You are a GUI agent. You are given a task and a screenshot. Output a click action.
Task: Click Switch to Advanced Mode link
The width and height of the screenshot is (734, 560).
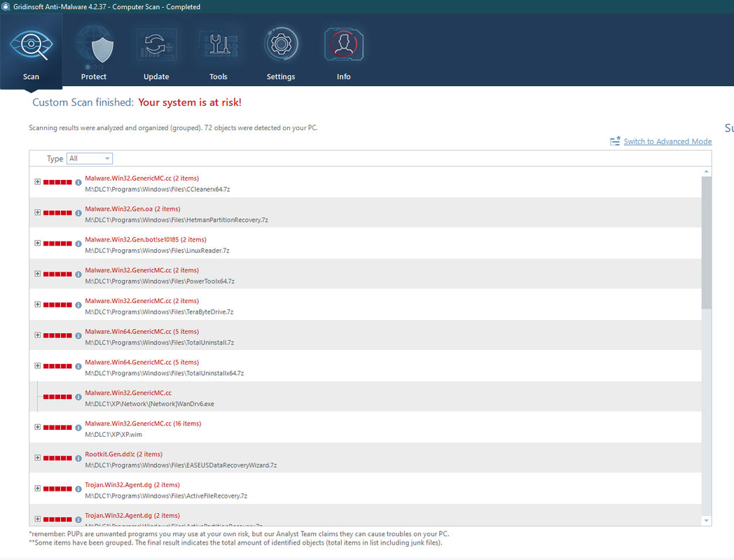(x=667, y=141)
